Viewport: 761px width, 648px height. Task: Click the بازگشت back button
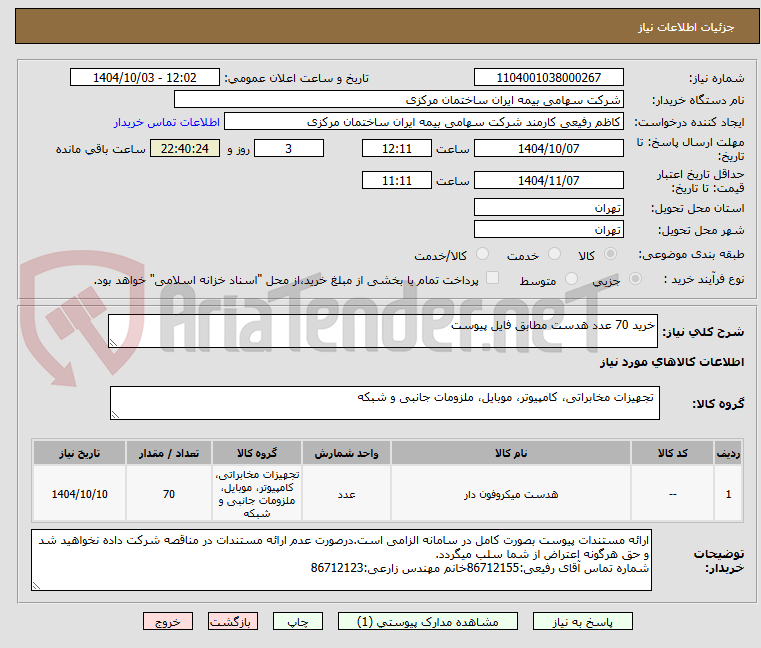tap(233, 621)
